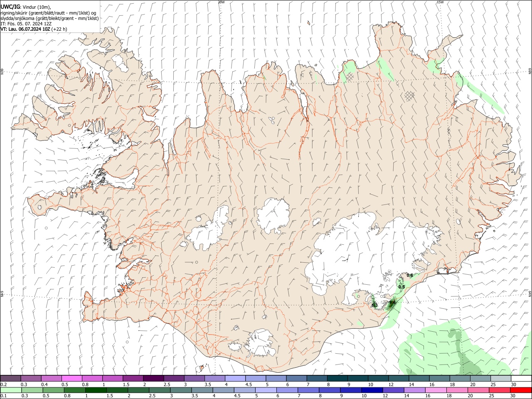This screenshot has height=399, width=532.
Task: Click the 20W longitude label
Action: pyautogui.click(x=222, y=2)
